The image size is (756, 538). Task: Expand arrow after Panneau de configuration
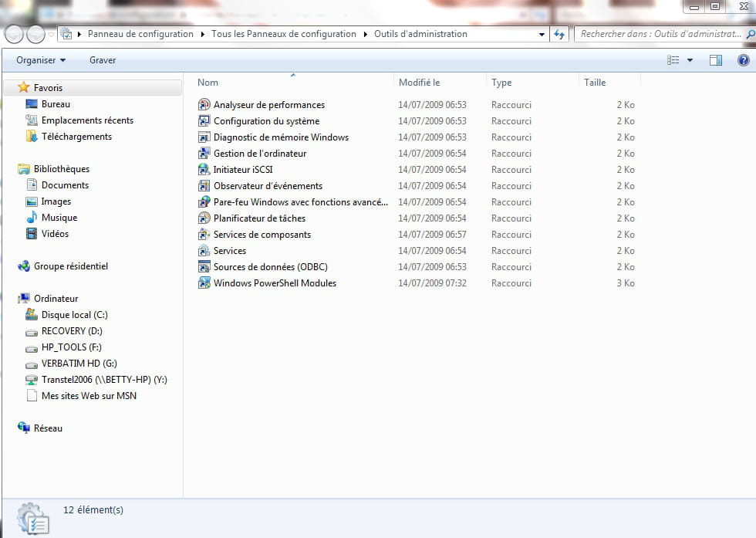[x=202, y=34]
